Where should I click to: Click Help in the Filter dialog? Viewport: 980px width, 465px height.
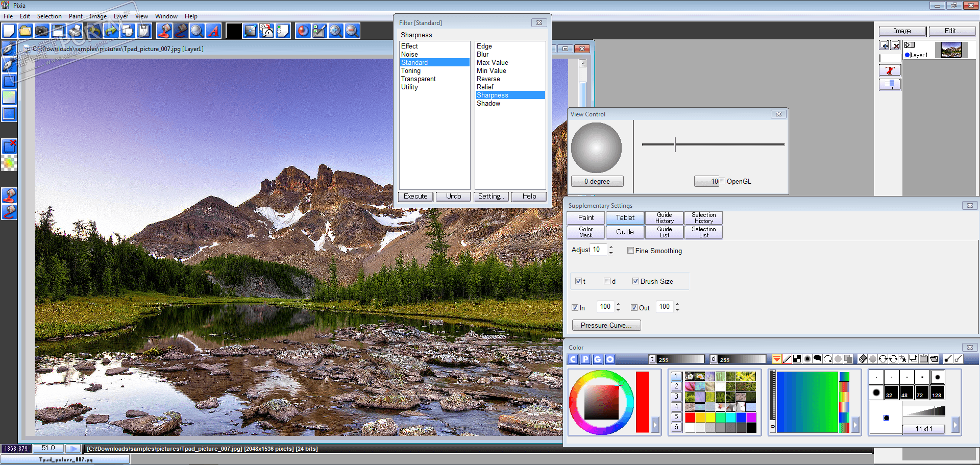pyautogui.click(x=529, y=197)
